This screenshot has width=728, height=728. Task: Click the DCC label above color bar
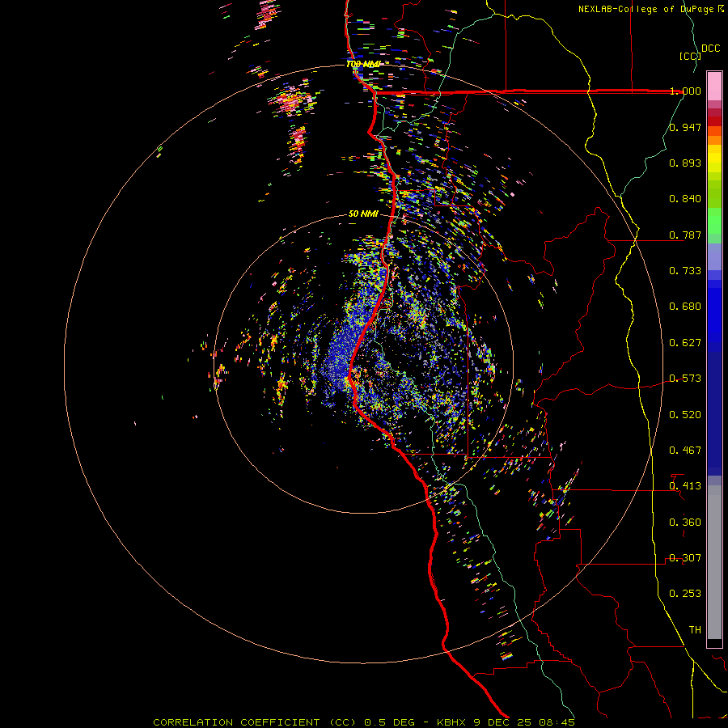710,49
